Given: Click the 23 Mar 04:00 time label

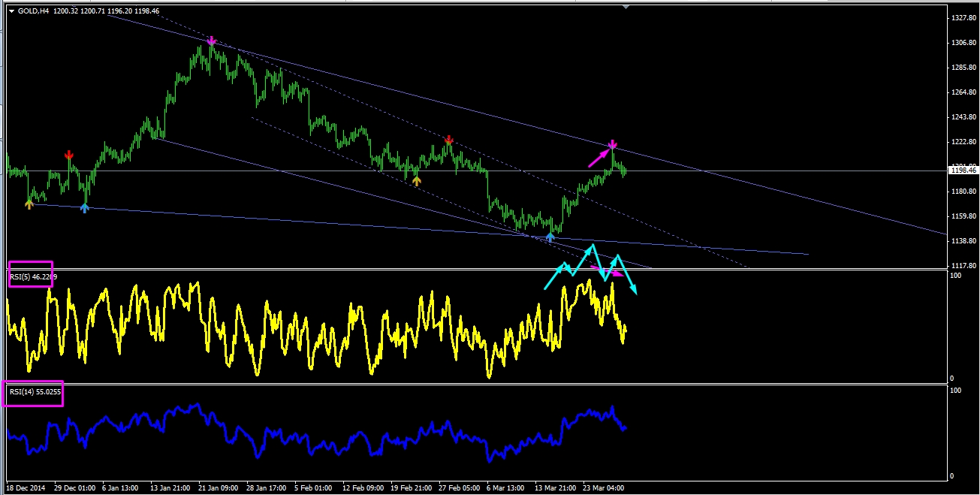Looking at the screenshot, I should click(602, 487).
